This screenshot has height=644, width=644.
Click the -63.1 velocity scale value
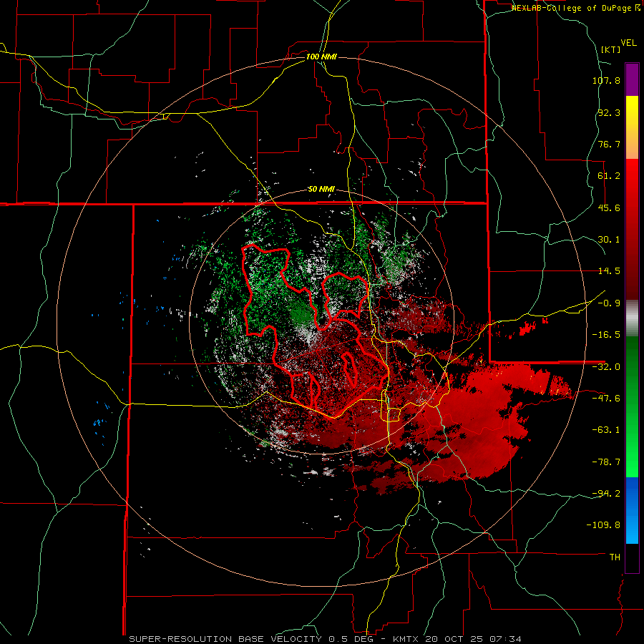[x=606, y=430]
